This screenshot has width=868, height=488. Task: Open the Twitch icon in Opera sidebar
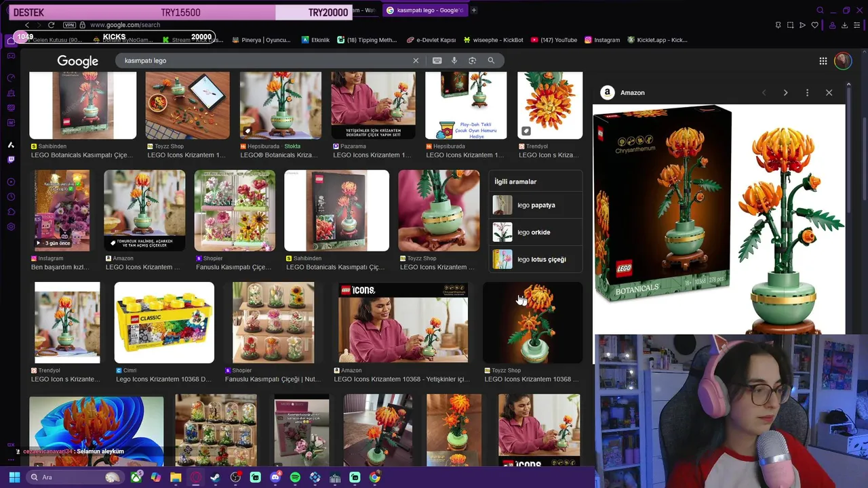[11, 160]
